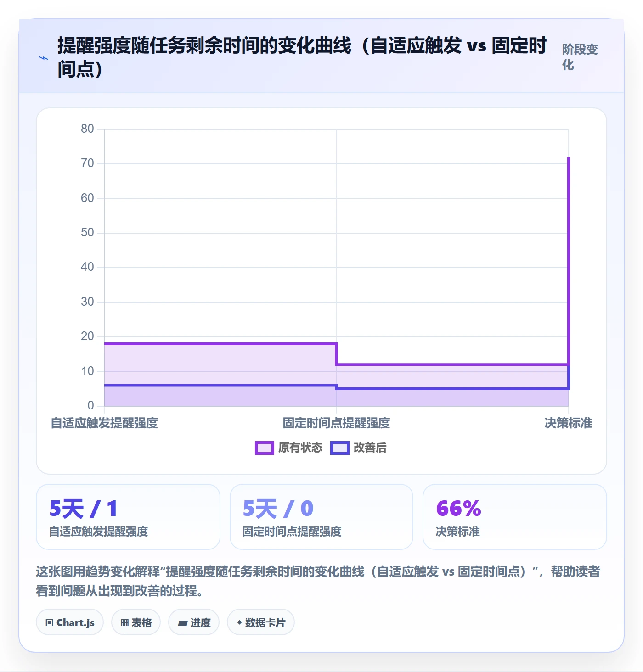Click the y-axis value 50
The image size is (643, 672).
pyautogui.click(x=87, y=232)
